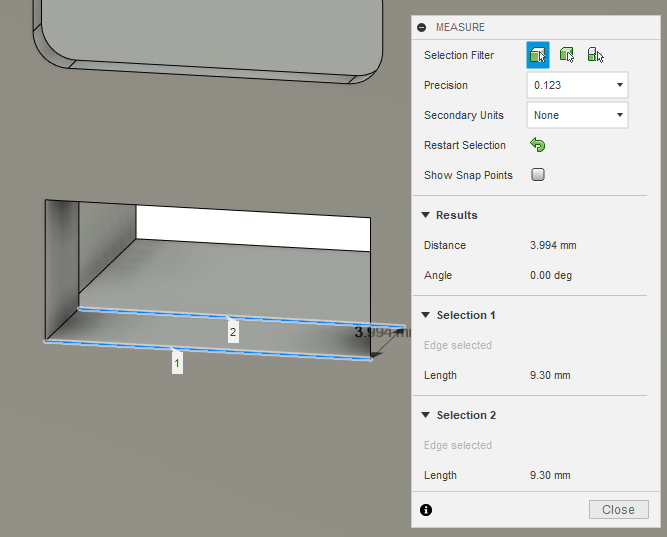Collapse the Results section
This screenshot has width=667, height=537.
(425, 215)
